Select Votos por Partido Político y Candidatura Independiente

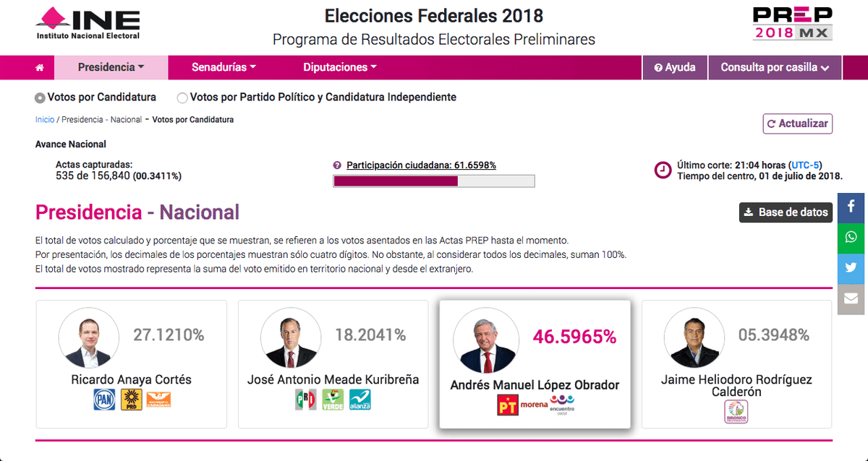point(182,97)
